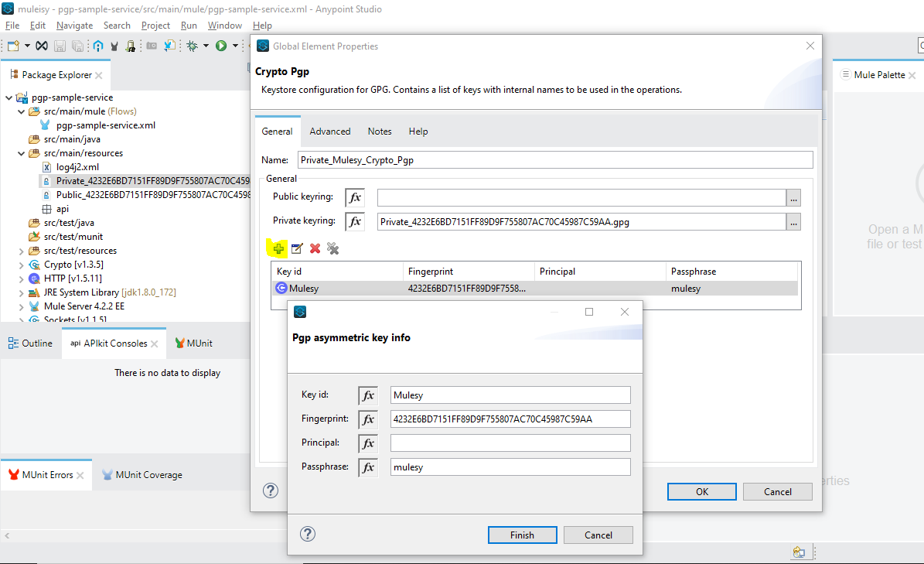Switch to the APIkit Consoles tab
Viewport: 924px width, 564px height.
114,344
